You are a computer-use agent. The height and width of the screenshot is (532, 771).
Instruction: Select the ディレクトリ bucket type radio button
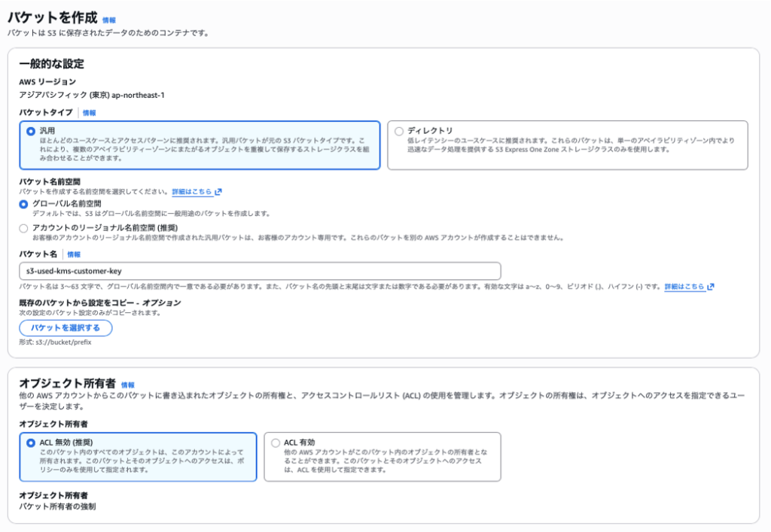coord(399,131)
